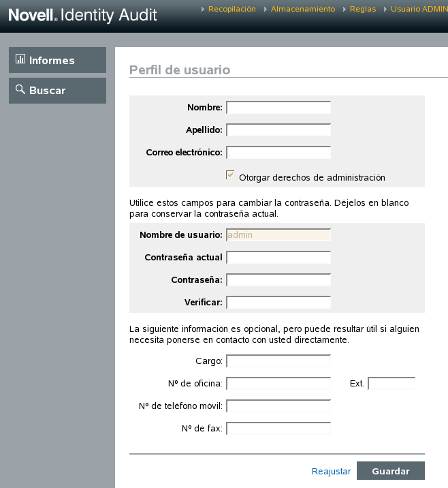The height and width of the screenshot is (488, 448).
Task: Open the Almacenamiento menu
Action: coord(302,9)
